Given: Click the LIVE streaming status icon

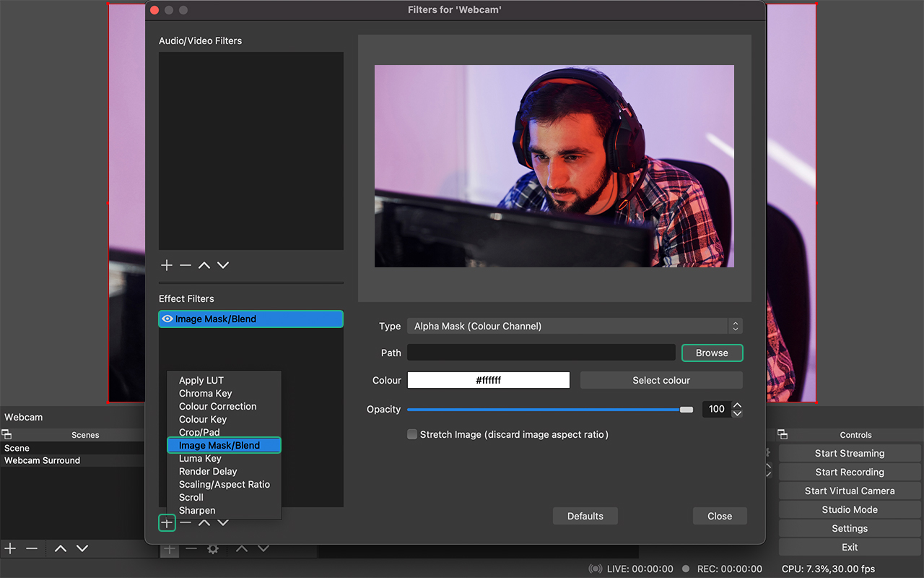Looking at the screenshot, I should (596, 569).
